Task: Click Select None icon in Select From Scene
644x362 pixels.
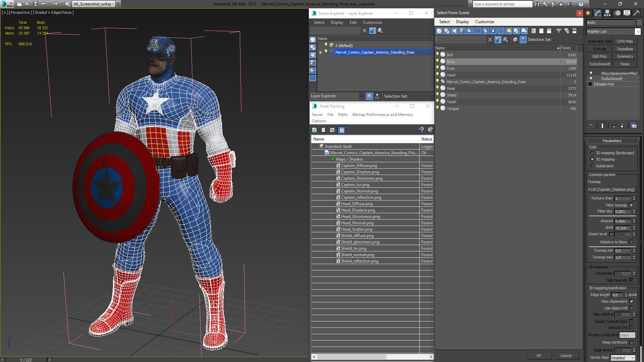Action: (x=541, y=31)
